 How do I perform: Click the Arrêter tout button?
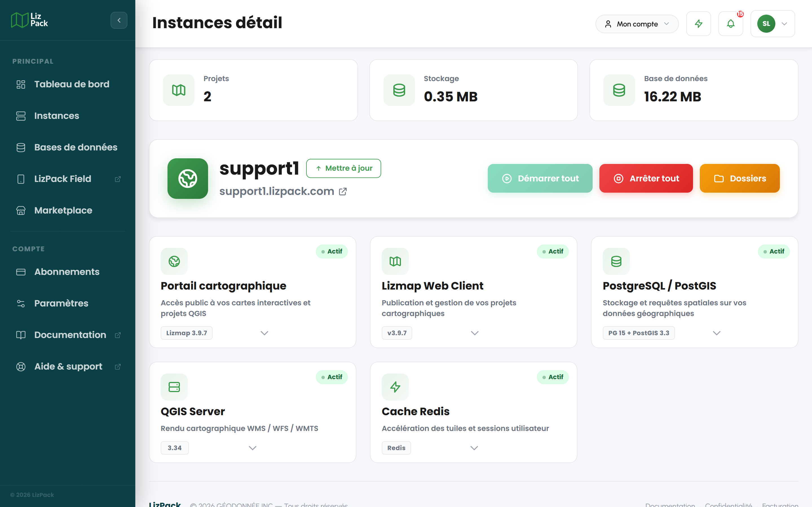click(x=646, y=178)
